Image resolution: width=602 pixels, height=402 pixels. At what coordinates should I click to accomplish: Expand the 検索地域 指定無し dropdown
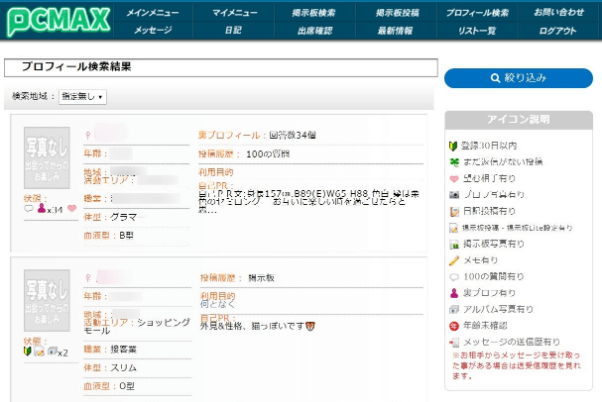[x=83, y=97]
